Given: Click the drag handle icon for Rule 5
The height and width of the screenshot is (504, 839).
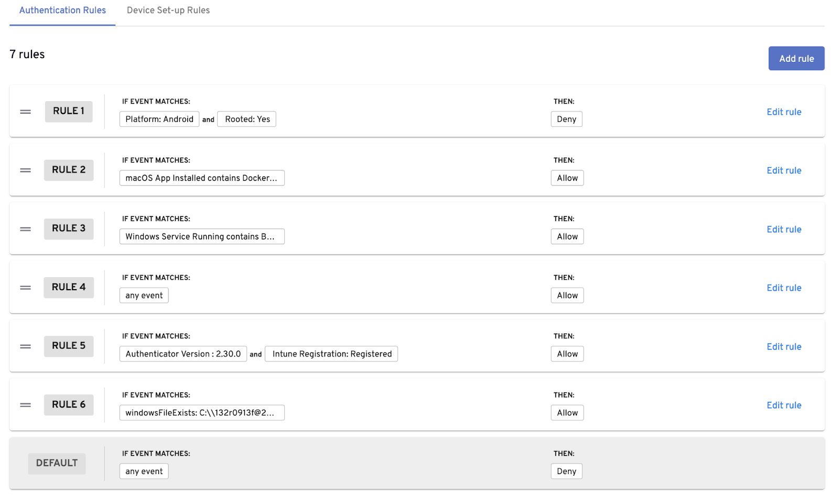Looking at the screenshot, I should click(x=25, y=346).
